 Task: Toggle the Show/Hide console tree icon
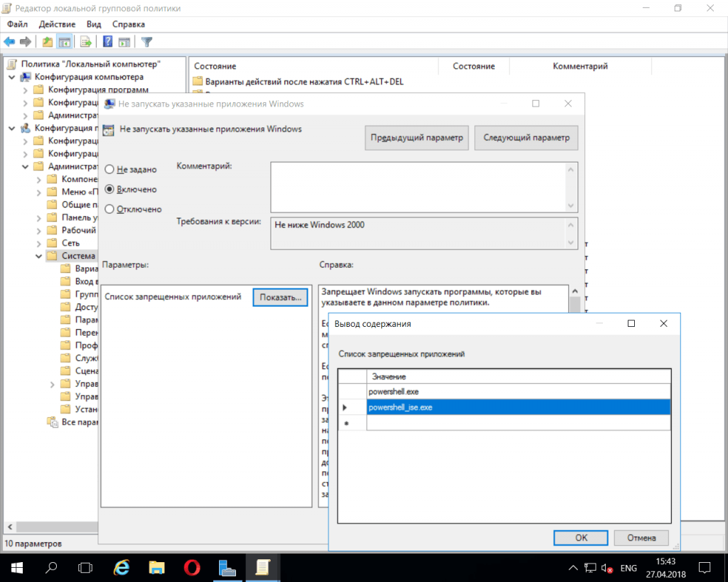click(x=65, y=42)
